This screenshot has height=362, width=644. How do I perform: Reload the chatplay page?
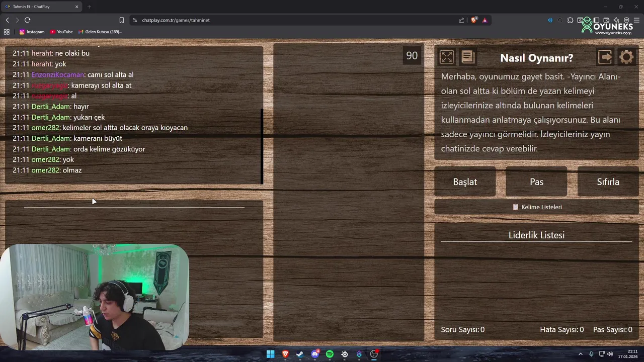[27, 20]
